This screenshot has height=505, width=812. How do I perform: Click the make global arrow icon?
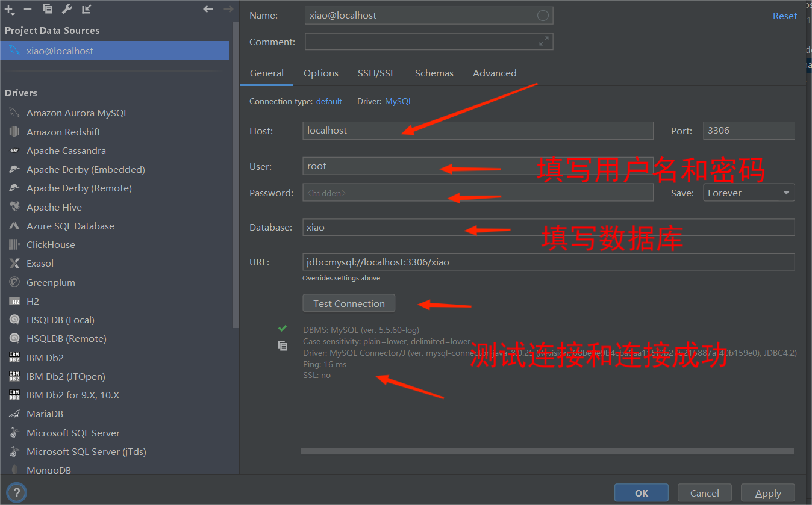[87, 9]
